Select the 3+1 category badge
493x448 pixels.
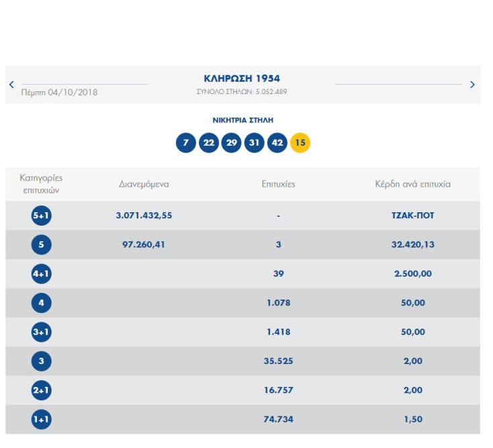[x=41, y=332]
